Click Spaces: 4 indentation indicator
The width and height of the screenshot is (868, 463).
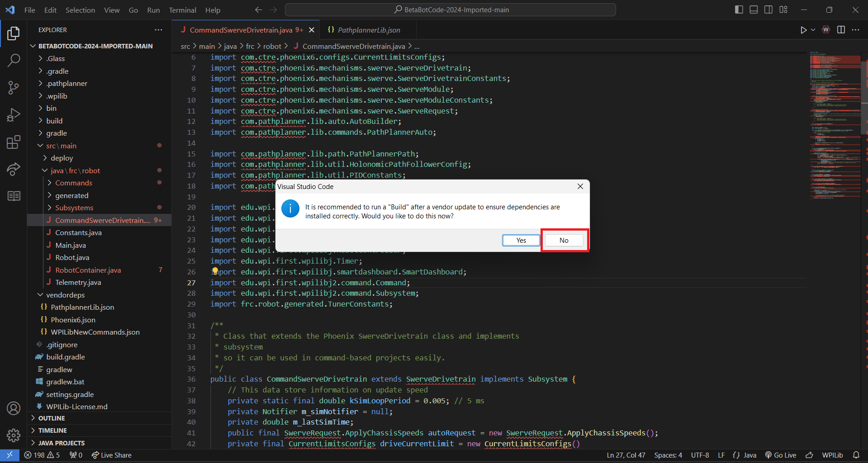[668, 455]
